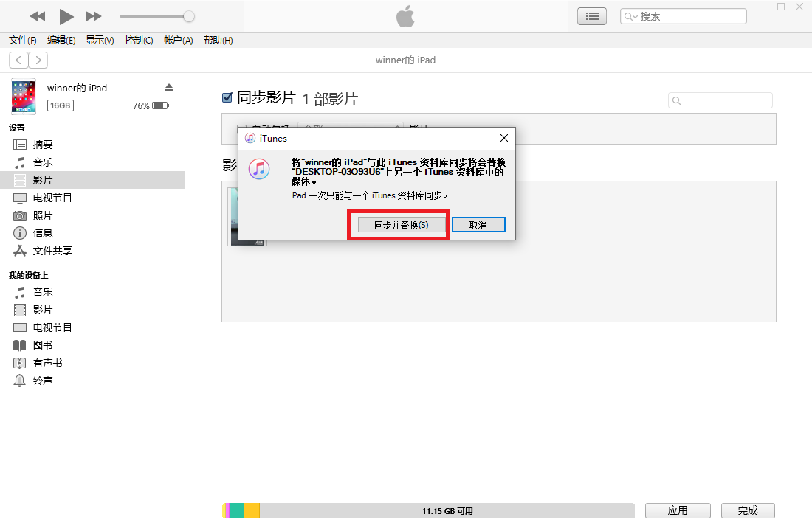Select 影片 under 设置 section
The width and height of the screenshot is (812, 531).
tap(92, 180)
